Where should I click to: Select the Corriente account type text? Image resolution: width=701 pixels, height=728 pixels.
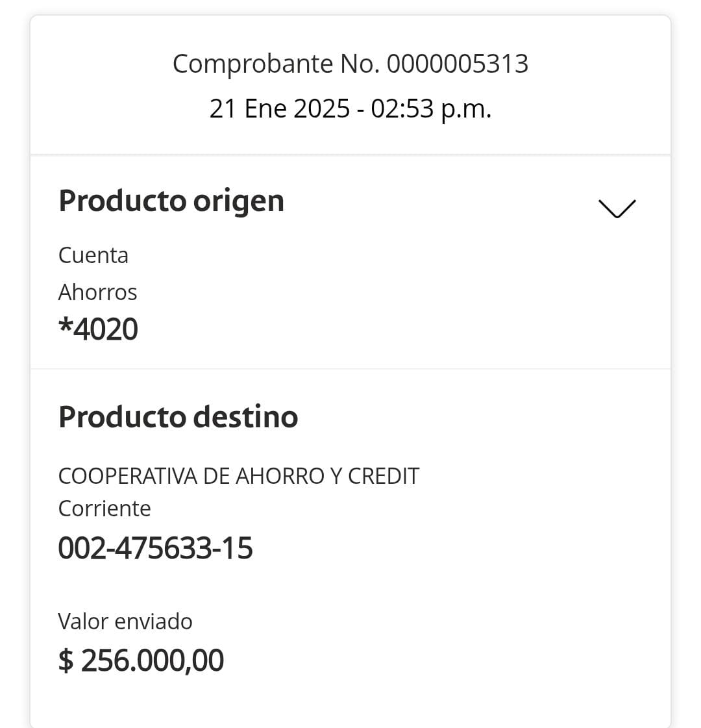pos(105,508)
